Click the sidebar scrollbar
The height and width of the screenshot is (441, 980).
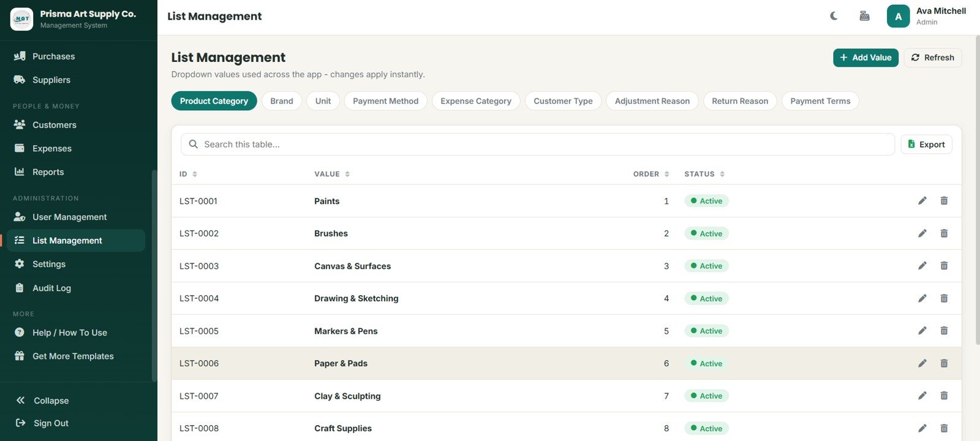pos(154,276)
